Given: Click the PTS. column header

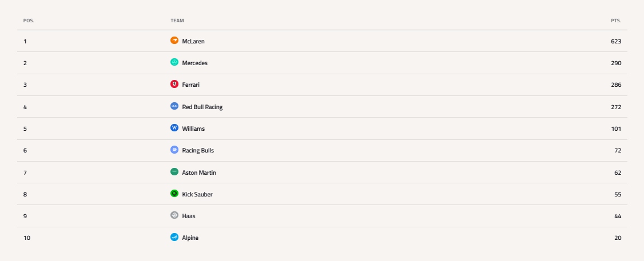Looking at the screenshot, I should (x=615, y=21).
